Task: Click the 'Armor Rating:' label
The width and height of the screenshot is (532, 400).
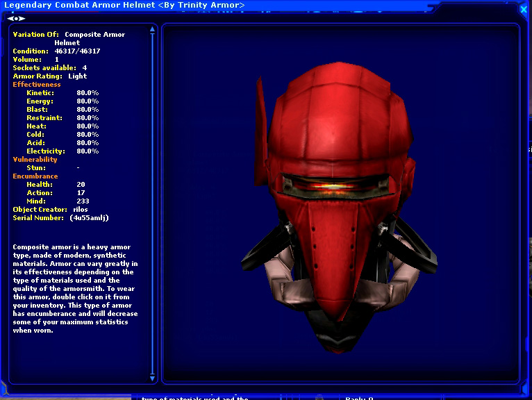Action: [x=38, y=76]
